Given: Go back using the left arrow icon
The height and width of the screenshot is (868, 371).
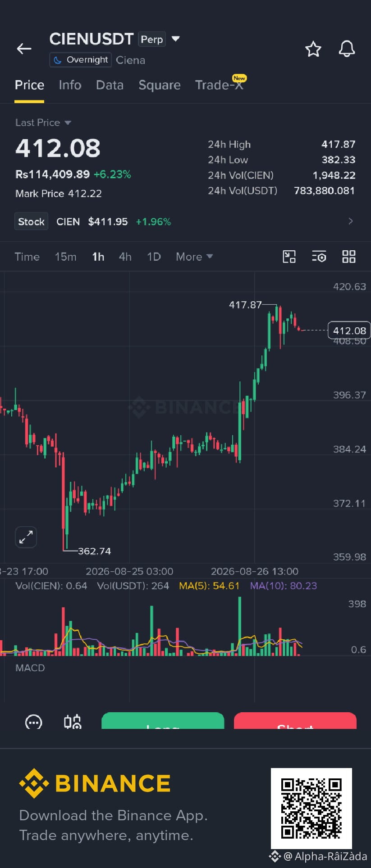Looking at the screenshot, I should (24, 49).
